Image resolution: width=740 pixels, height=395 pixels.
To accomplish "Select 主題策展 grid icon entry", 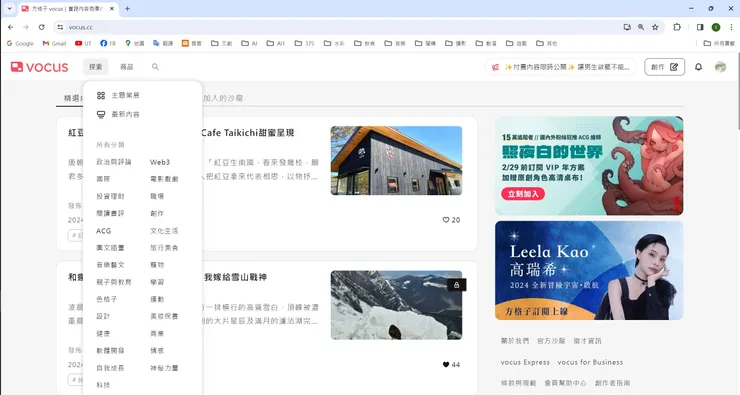I will coord(118,95).
